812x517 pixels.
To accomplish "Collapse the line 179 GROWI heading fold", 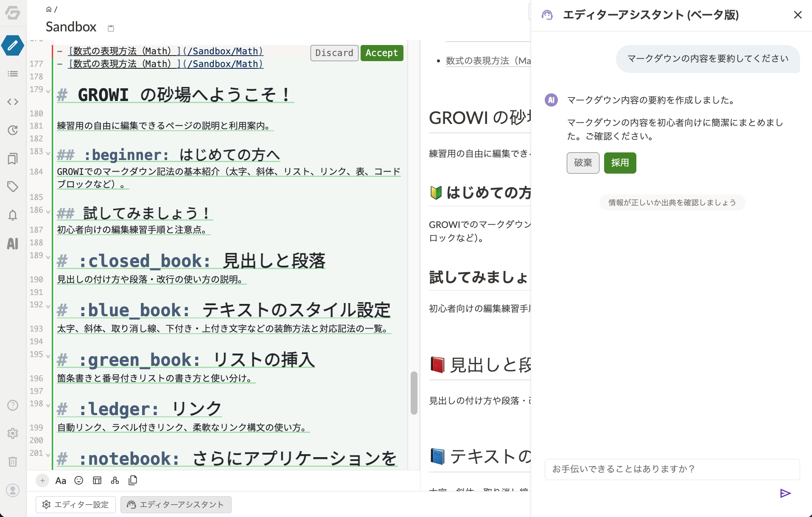I will pos(48,91).
